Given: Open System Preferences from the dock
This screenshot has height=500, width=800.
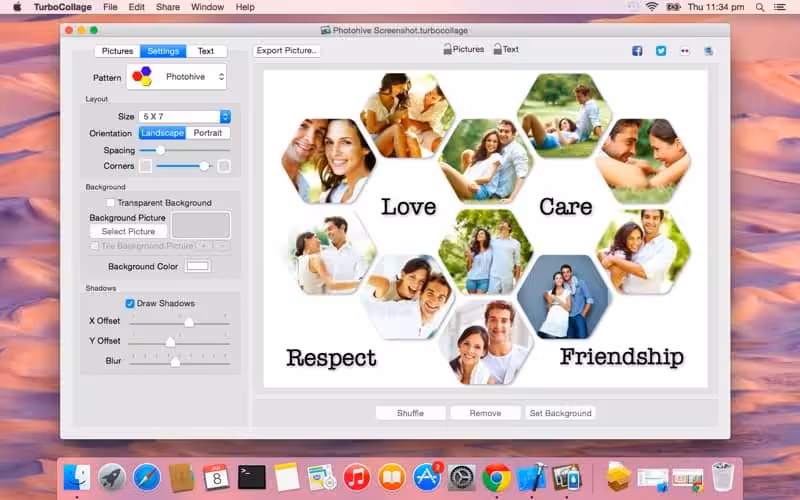Looking at the screenshot, I should tap(462, 478).
